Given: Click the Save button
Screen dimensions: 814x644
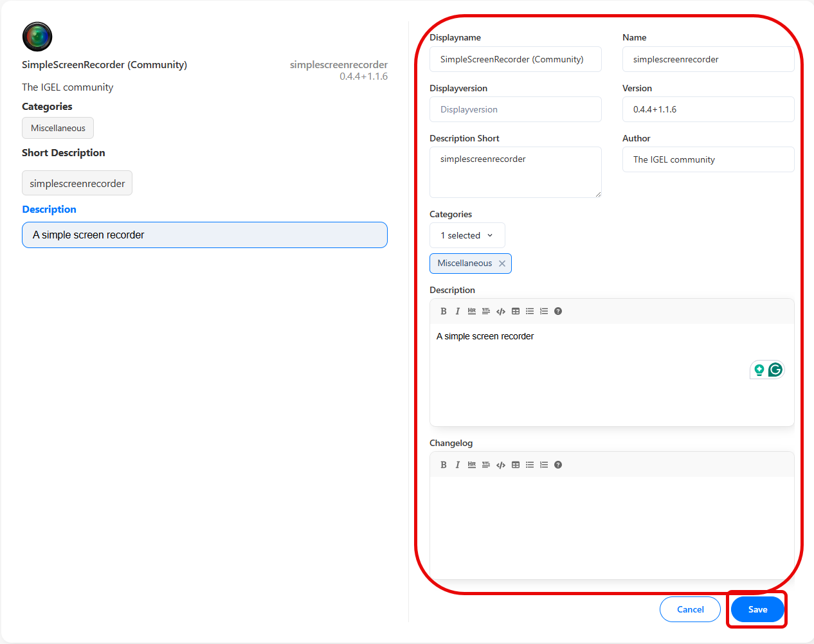Looking at the screenshot, I should click(x=757, y=609).
